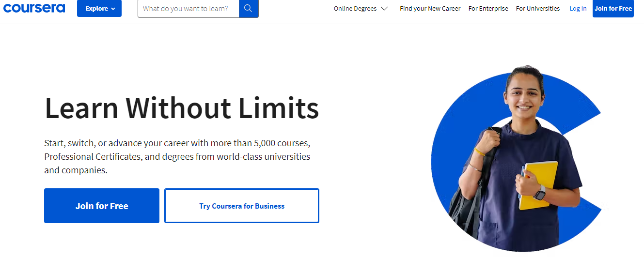The height and width of the screenshot is (258, 644).
Task: Click the large Join for Free hero button
Action: click(x=102, y=206)
